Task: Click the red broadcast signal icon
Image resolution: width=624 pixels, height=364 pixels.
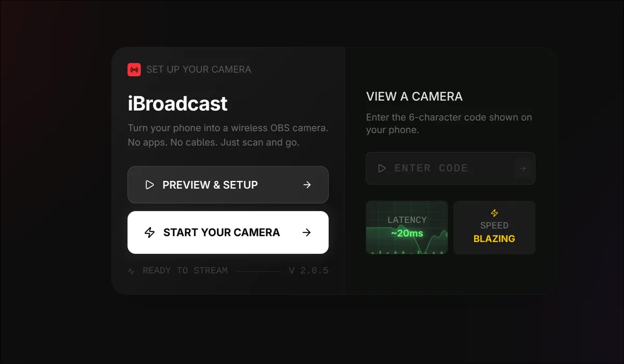Action: click(134, 69)
